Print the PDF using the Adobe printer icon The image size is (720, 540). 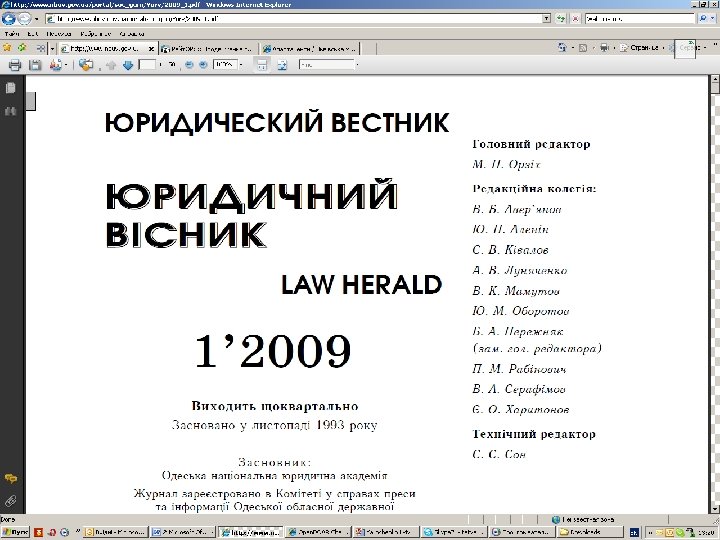tap(15, 65)
